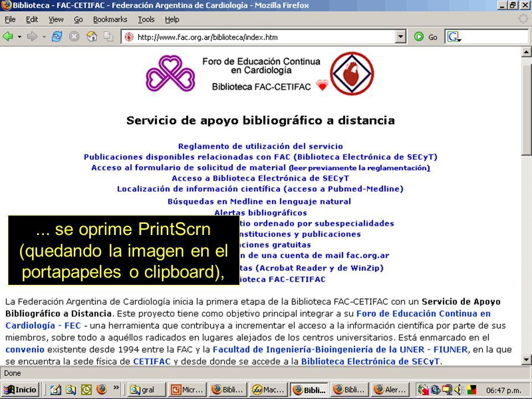Click the first system tray icon
532x399 pixels.
click(423, 390)
